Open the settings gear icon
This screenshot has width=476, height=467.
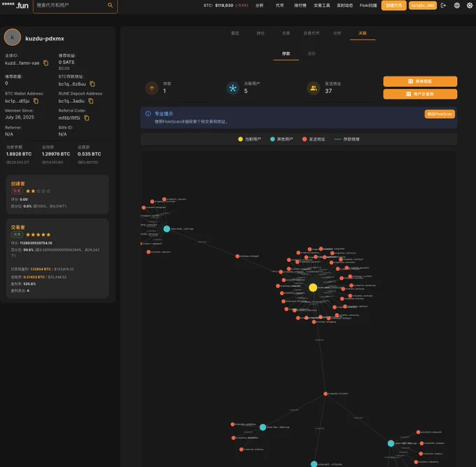[x=469, y=6]
